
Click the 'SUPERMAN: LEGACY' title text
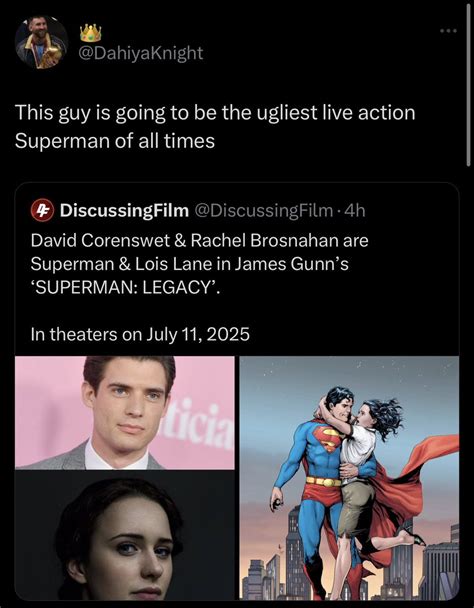pos(125,287)
